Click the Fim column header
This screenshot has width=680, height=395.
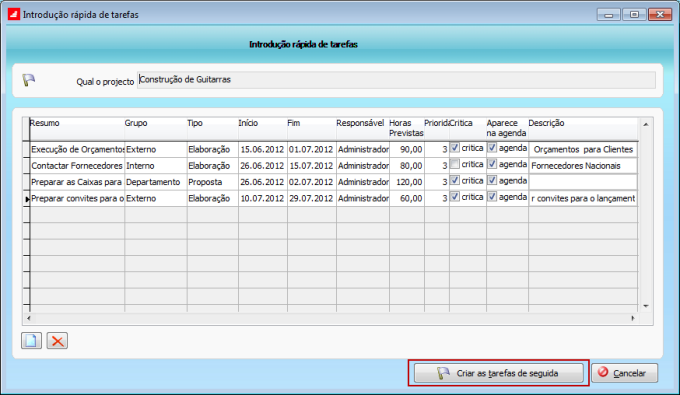tap(311, 128)
